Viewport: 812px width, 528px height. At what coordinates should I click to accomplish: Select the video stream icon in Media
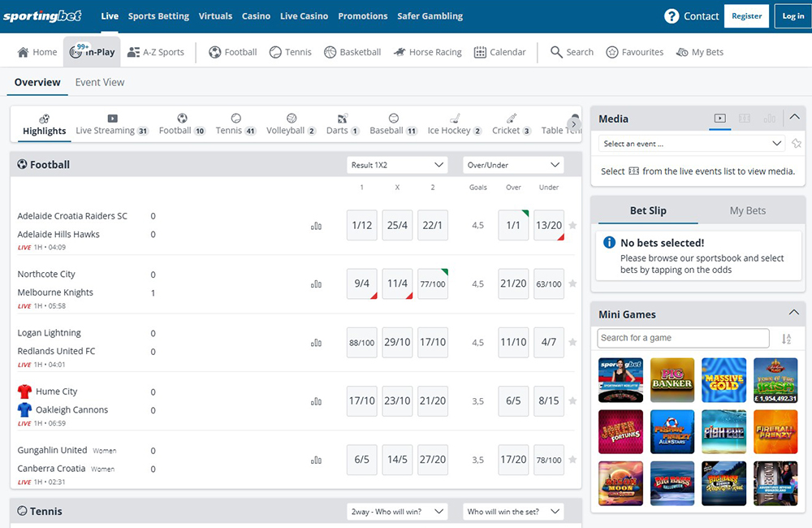(x=719, y=118)
